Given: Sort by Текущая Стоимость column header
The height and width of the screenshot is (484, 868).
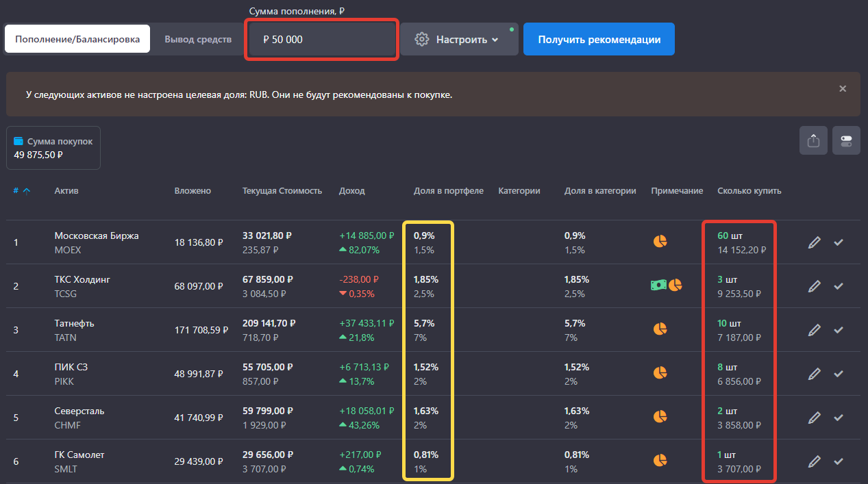Looking at the screenshot, I should (x=282, y=191).
